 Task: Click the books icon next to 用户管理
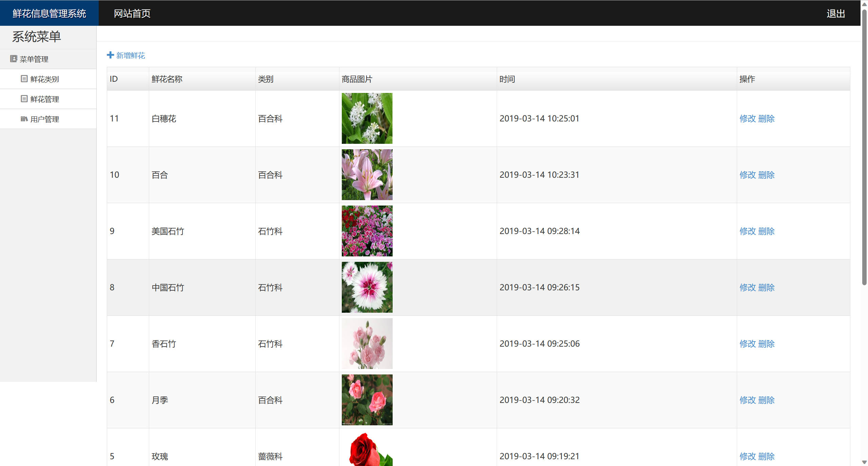pyautogui.click(x=24, y=119)
